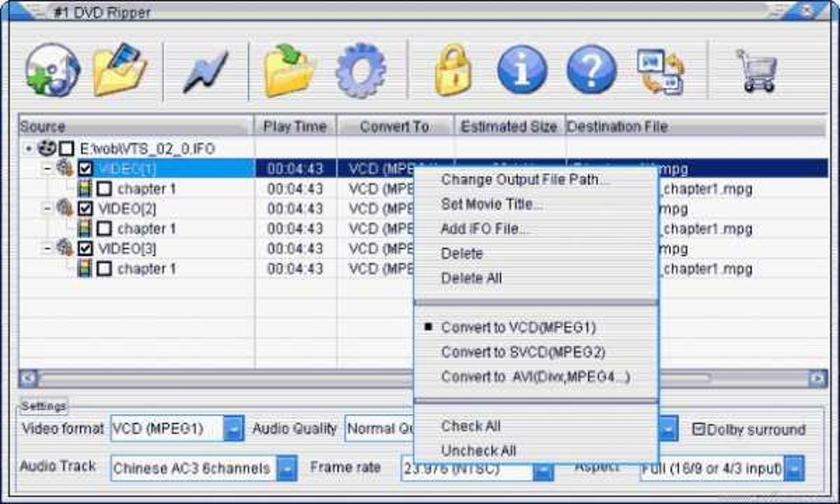This screenshot has height=504, width=840.
Task: Click the shopping cart buy icon
Action: tap(758, 71)
